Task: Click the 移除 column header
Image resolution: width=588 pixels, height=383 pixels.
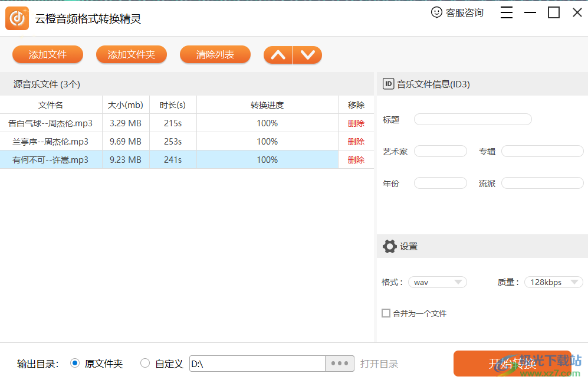Action: pos(356,105)
